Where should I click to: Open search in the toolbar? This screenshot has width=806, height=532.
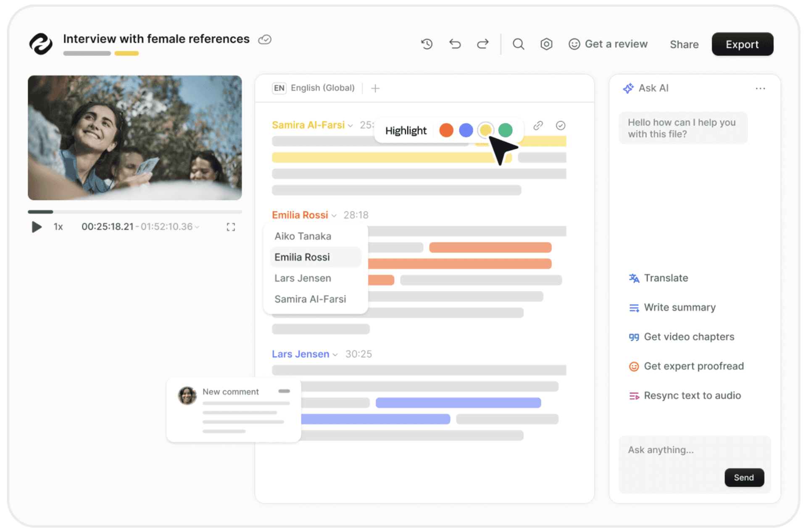pyautogui.click(x=518, y=44)
